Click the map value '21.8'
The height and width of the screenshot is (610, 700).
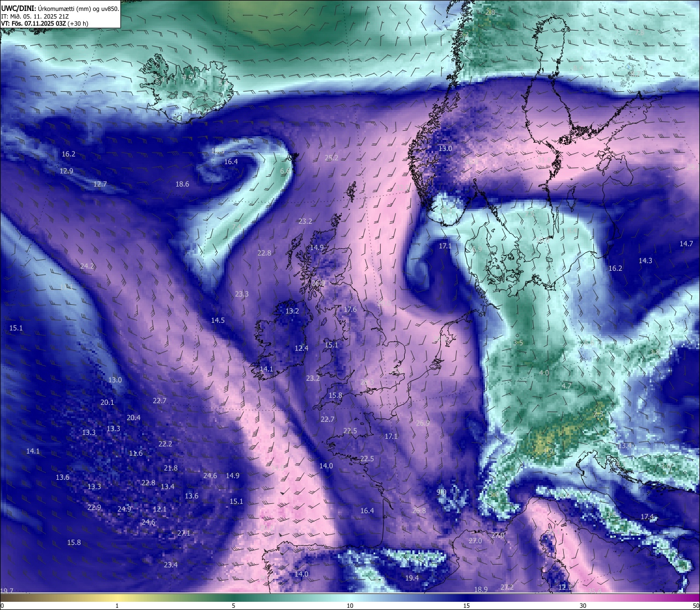[171, 468]
